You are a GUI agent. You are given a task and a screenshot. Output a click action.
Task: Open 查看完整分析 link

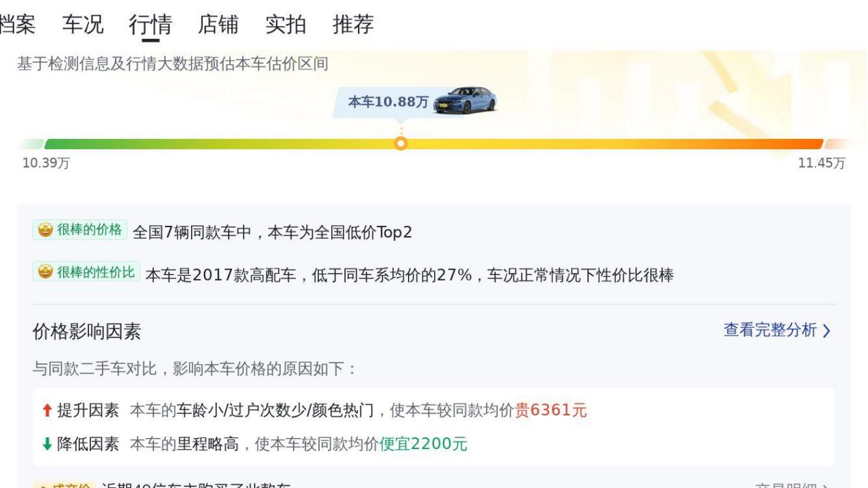pyautogui.click(x=770, y=330)
